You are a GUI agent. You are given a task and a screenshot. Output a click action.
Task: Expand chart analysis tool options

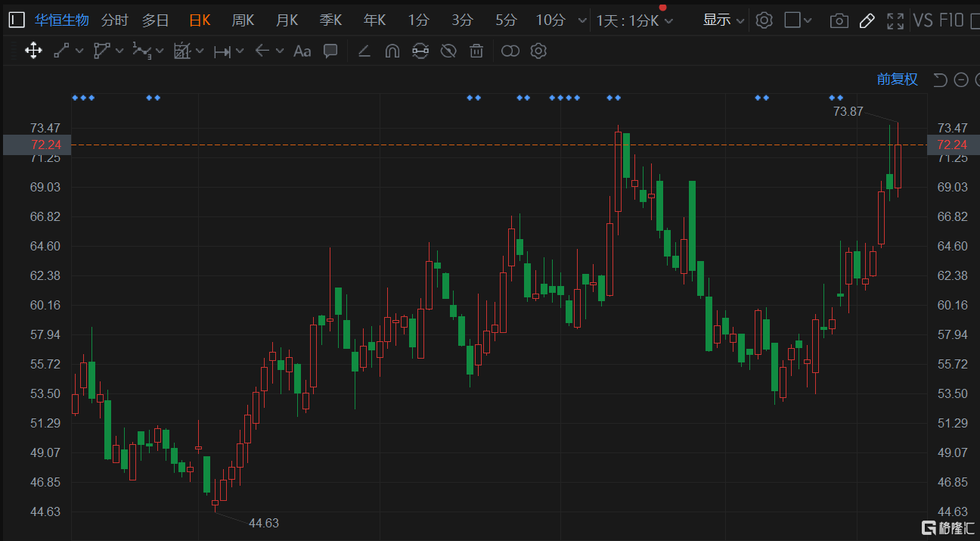pos(200,51)
